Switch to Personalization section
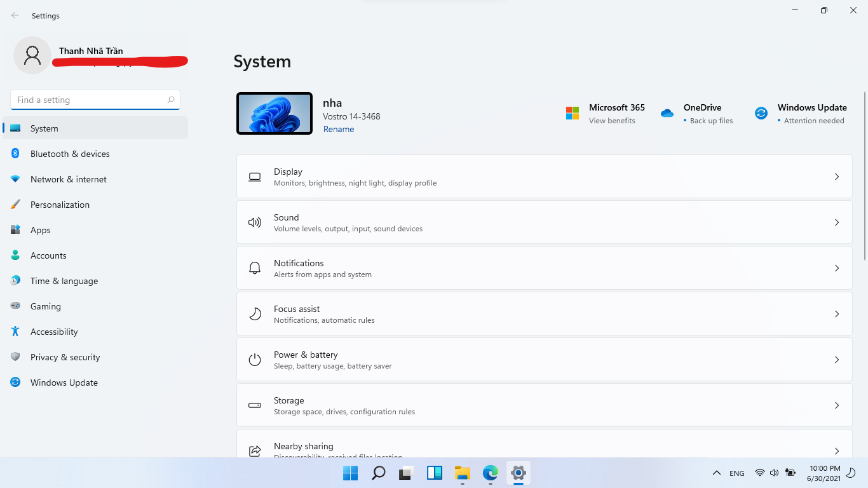 [95, 205]
